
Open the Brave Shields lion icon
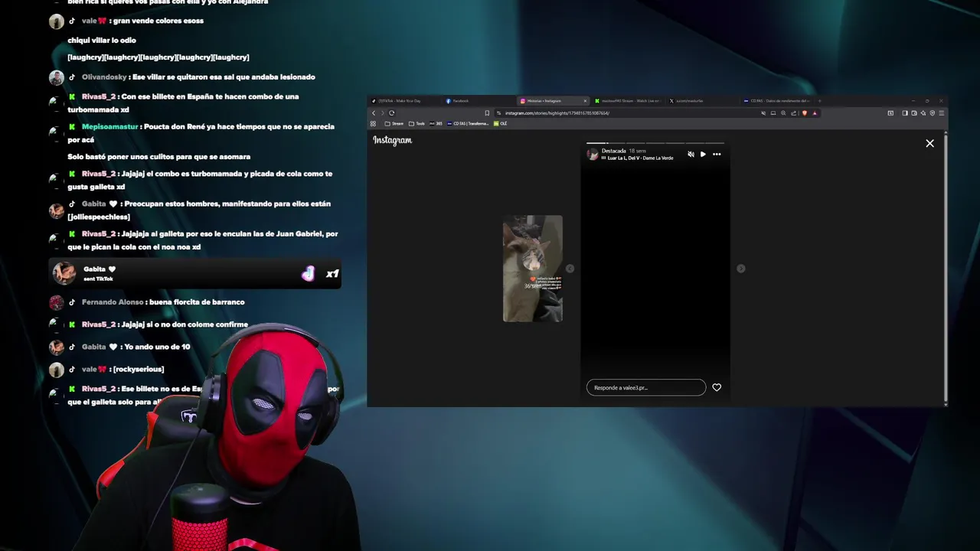point(805,113)
